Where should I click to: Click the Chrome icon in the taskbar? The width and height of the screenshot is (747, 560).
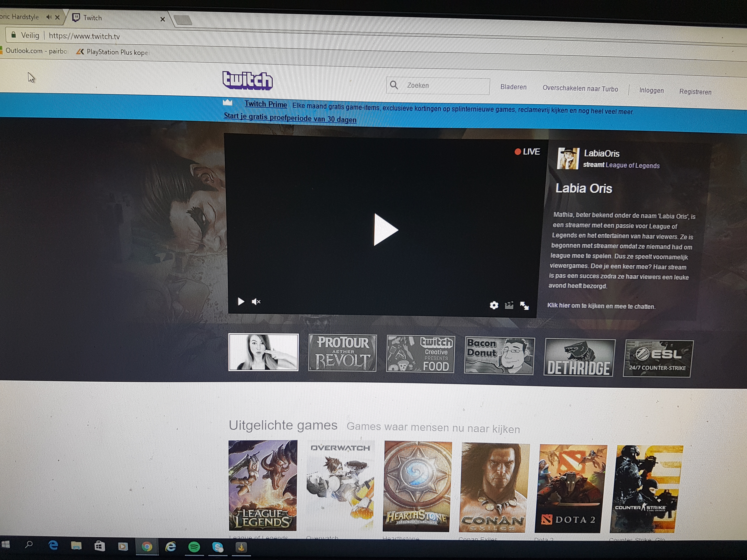(x=147, y=547)
